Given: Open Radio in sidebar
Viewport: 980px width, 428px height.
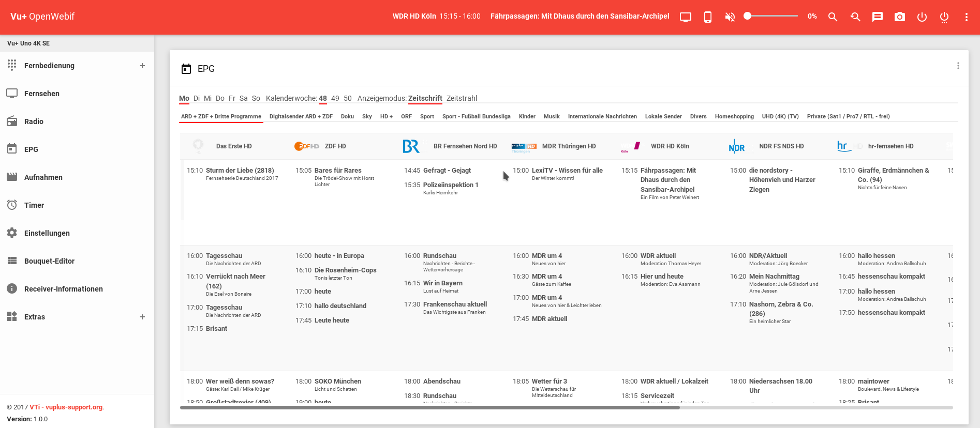Looking at the screenshot, I should click(77, 121).
